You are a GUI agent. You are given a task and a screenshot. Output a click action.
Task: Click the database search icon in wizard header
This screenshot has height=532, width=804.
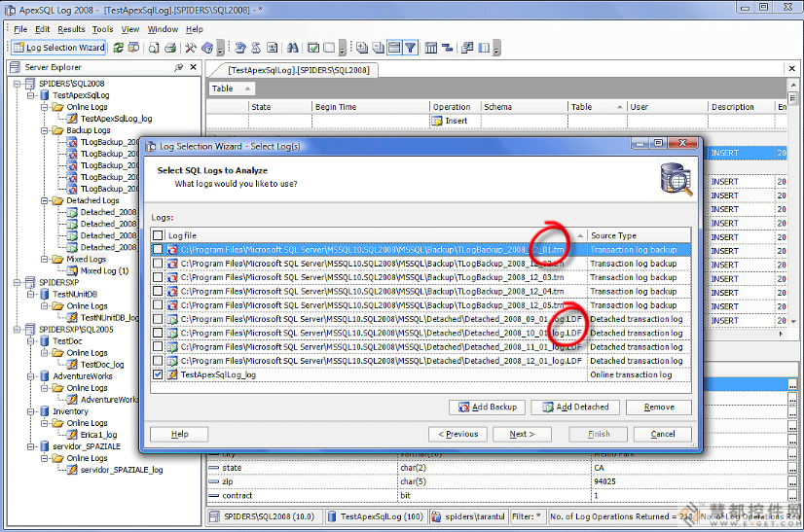coord(676,178)
